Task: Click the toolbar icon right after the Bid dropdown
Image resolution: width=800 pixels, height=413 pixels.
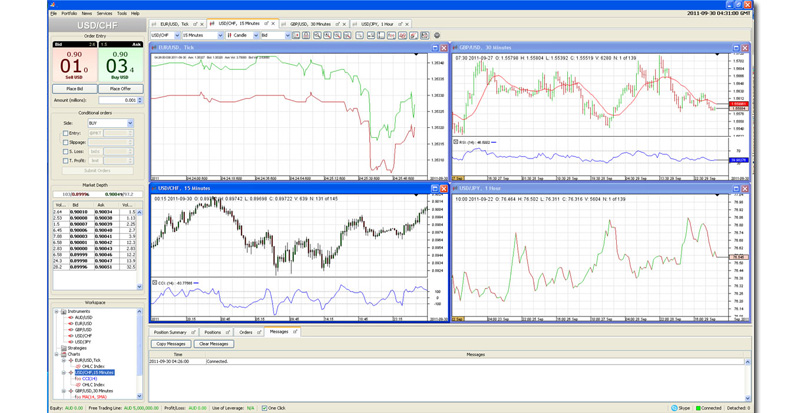Action: [x=296, y=35]
